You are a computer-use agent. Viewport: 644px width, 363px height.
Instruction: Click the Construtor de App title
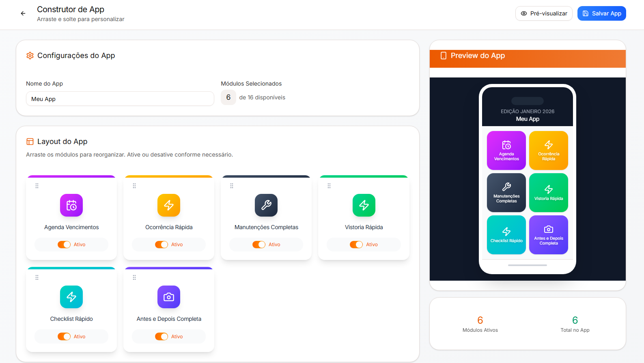click(x=71, y=9)
